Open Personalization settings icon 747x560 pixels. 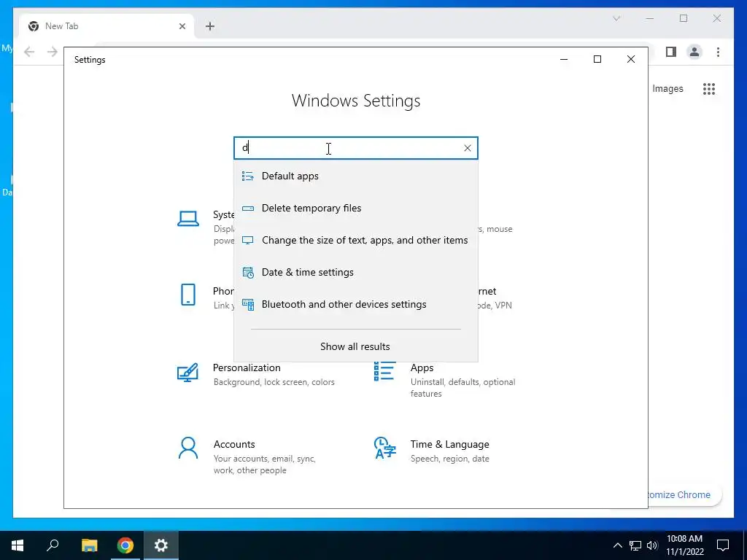[187, 373]
